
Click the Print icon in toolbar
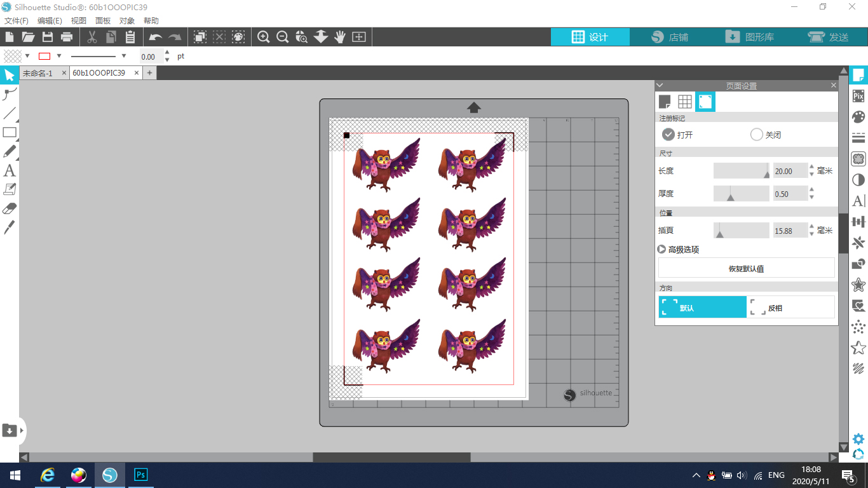point(67,37)
